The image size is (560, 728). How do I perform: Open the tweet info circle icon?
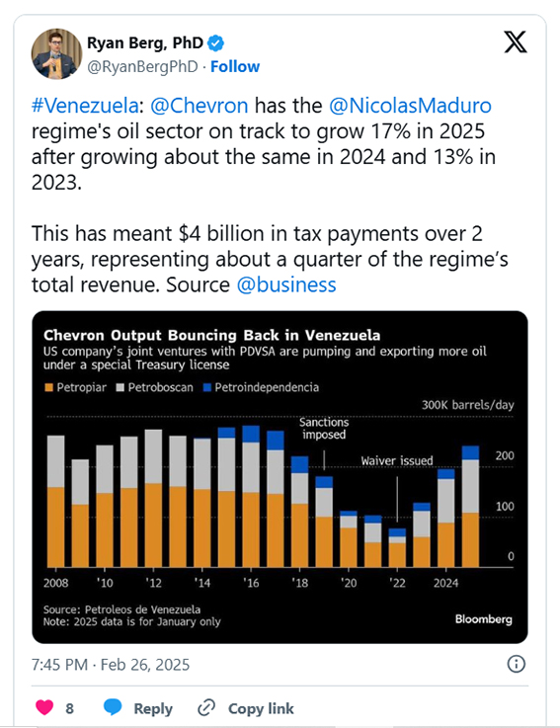click(516, 664)
